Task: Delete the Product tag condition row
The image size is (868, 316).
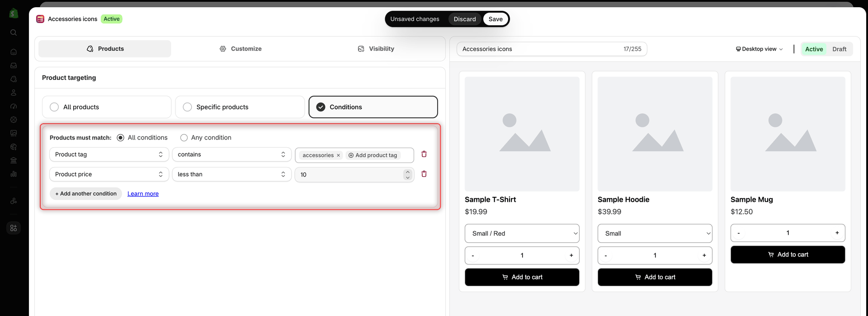Action: (x=424, y=154)
